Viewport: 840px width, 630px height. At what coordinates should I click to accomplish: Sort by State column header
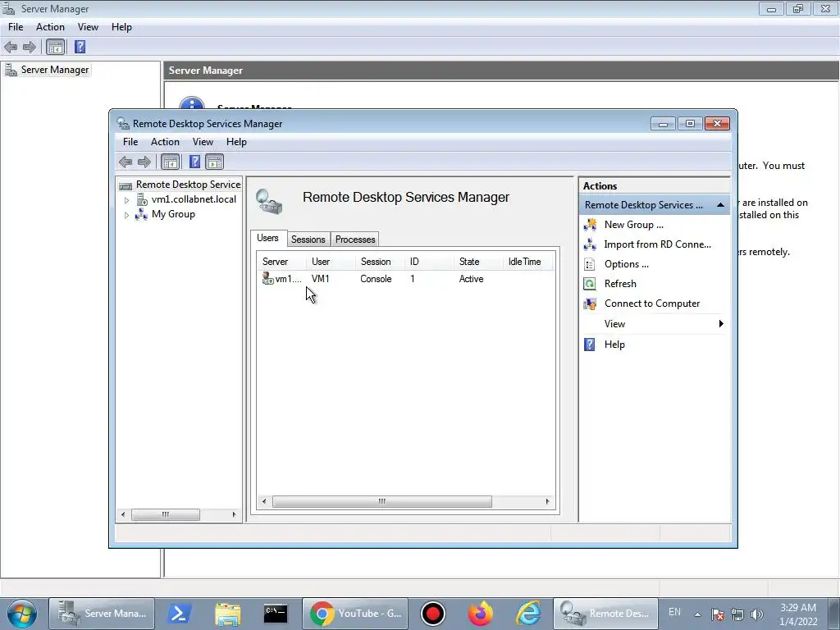pyautogui.click(x=478, y=262)
